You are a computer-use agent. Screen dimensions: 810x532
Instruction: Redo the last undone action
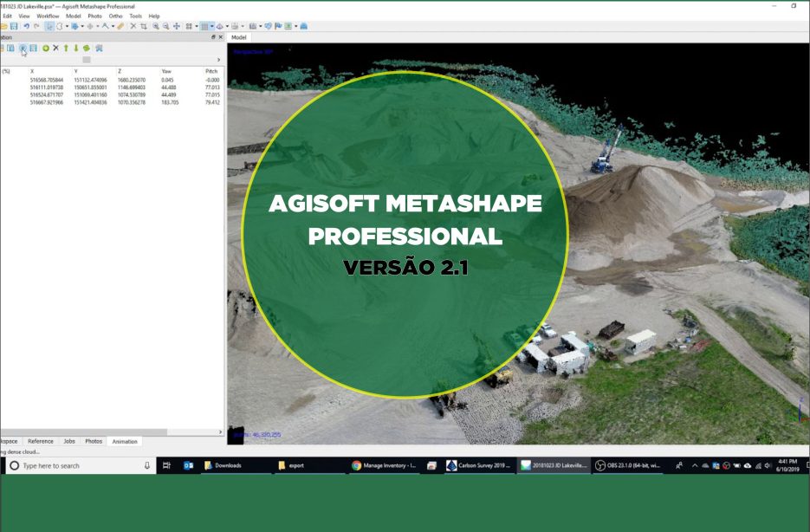pyautogui.click(x=36, y=26)
